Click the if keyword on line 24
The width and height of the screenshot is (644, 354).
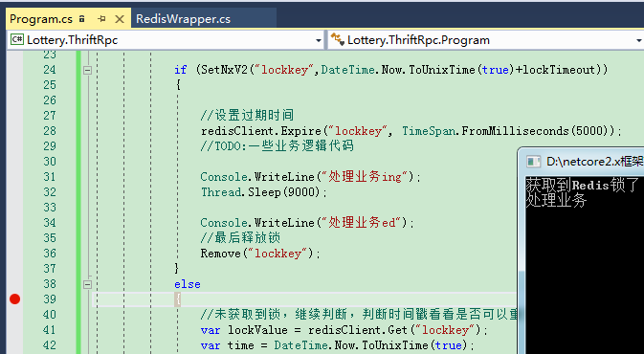[x=181, y=70]
